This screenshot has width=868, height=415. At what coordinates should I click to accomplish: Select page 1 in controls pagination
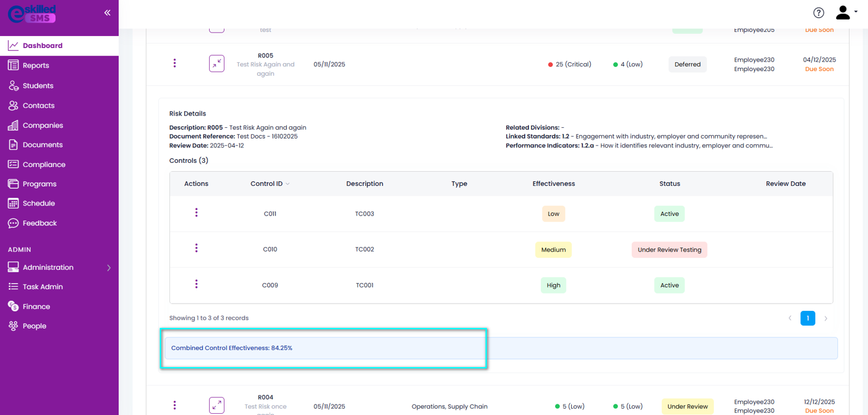[x=808, y=319]
